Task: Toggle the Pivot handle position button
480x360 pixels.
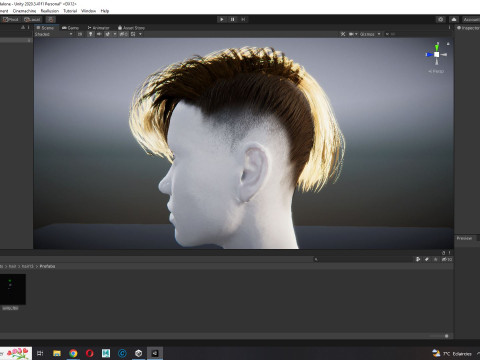Action: tap(11, 19)
